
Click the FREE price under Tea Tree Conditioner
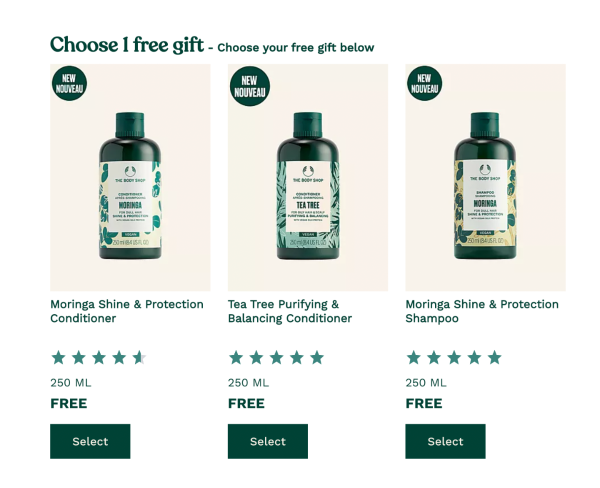[x=246, y=403]
